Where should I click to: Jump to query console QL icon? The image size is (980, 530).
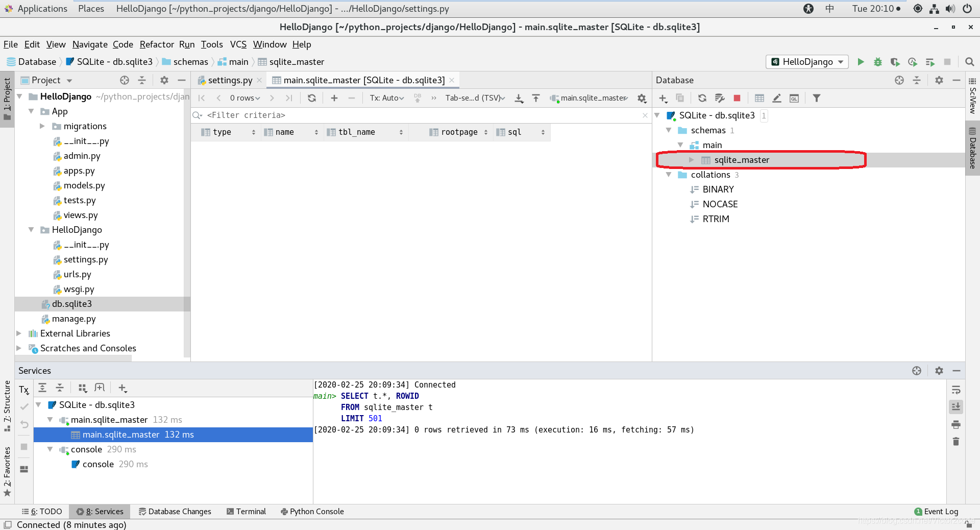794,98
